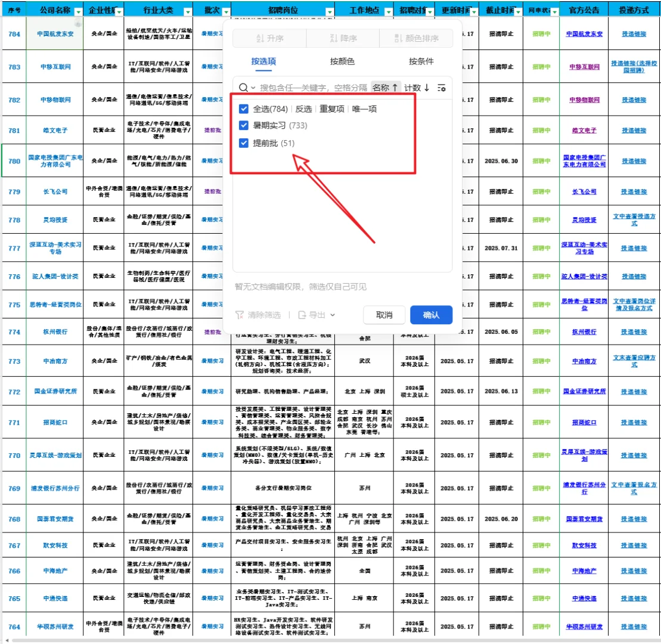Uncheck the 暑期实习 (733) checkbox
This screenshot has height=644, width=661.
(243, 125)
